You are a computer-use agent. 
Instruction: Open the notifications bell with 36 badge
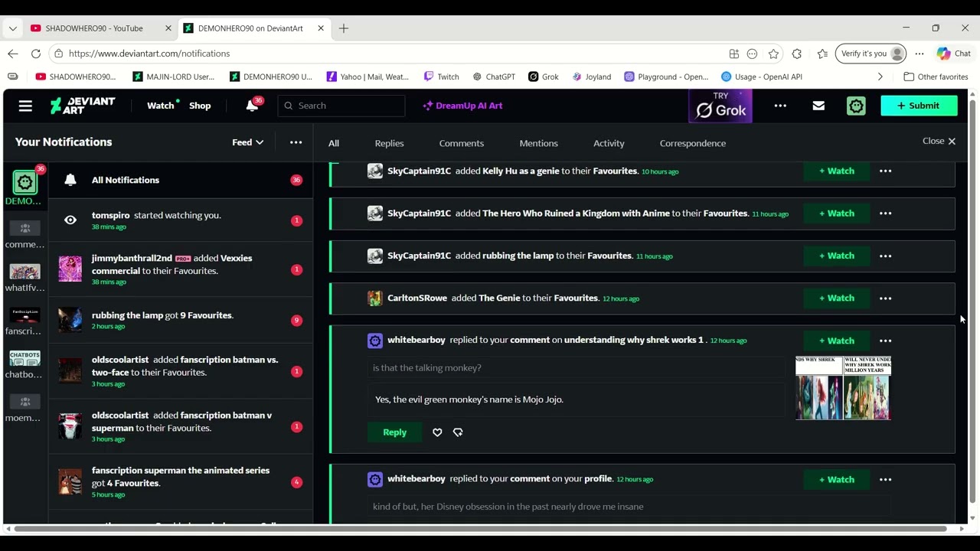(x=253, y=106)
